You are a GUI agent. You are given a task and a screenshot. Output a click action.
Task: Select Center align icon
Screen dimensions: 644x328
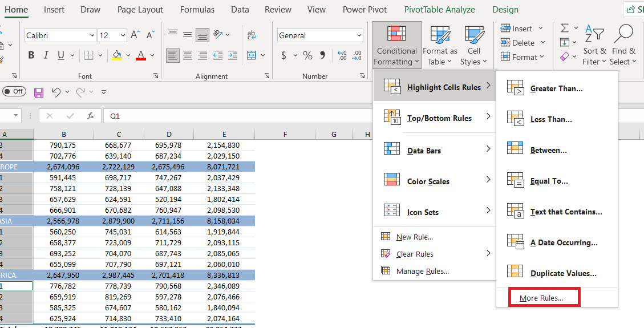click(x=188, y=55)
